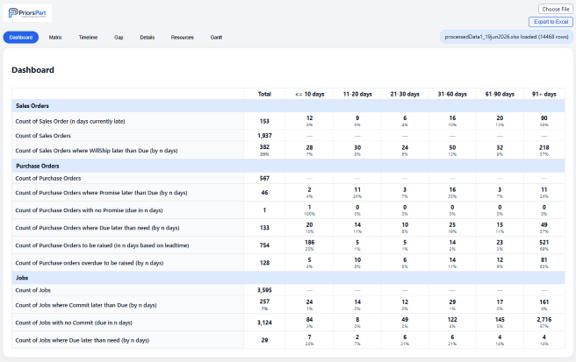Switch to the Matrix tab
This screenshot has height=362, width=576.
pyautogui.click(x=55, y=37)
